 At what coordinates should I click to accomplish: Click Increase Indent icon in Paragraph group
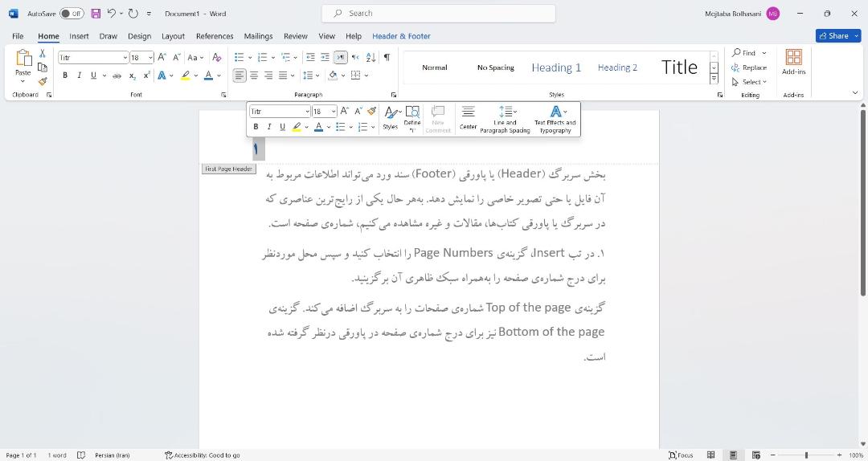click(325, 57)
